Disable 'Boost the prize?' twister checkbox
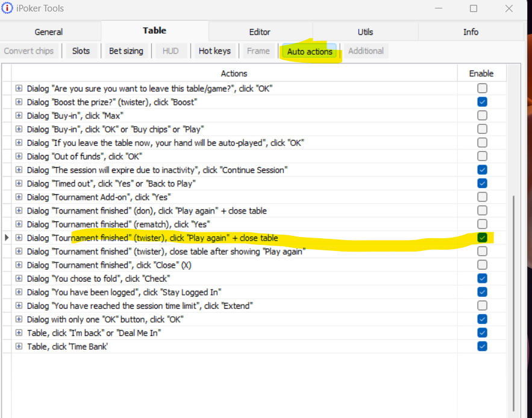 (482, 102)
